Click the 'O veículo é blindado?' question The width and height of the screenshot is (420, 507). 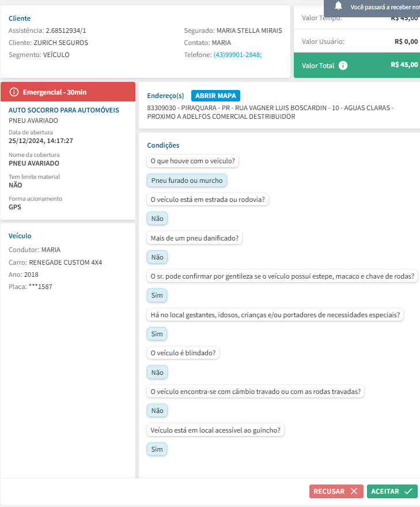pyautogui.click(x=183, y=353)
